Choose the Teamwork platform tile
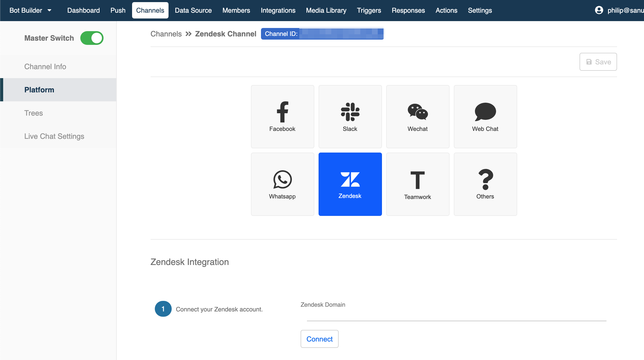The image size is (644, 360). tap(418, 184)
